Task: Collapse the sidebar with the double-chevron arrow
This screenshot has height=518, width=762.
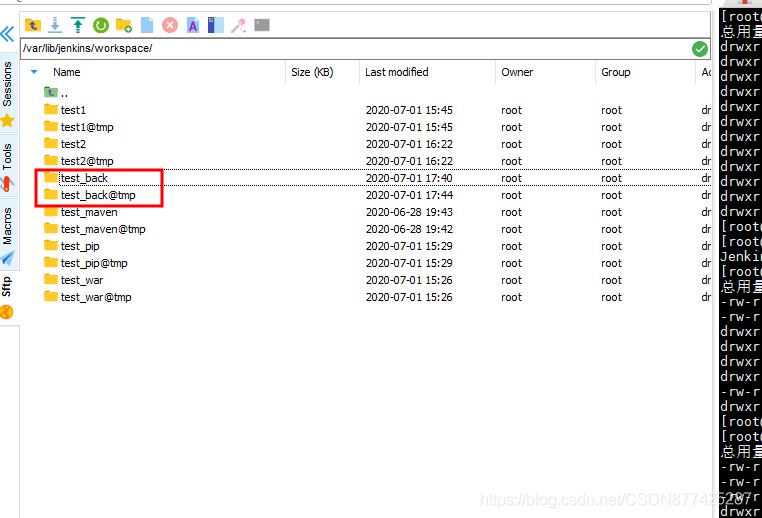Action: 8,33
